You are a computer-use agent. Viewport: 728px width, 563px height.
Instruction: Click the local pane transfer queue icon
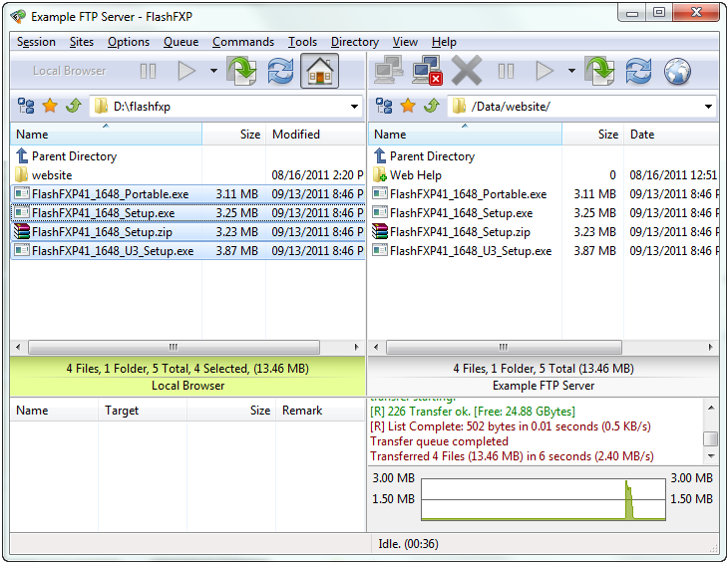[x=242, y=71]
